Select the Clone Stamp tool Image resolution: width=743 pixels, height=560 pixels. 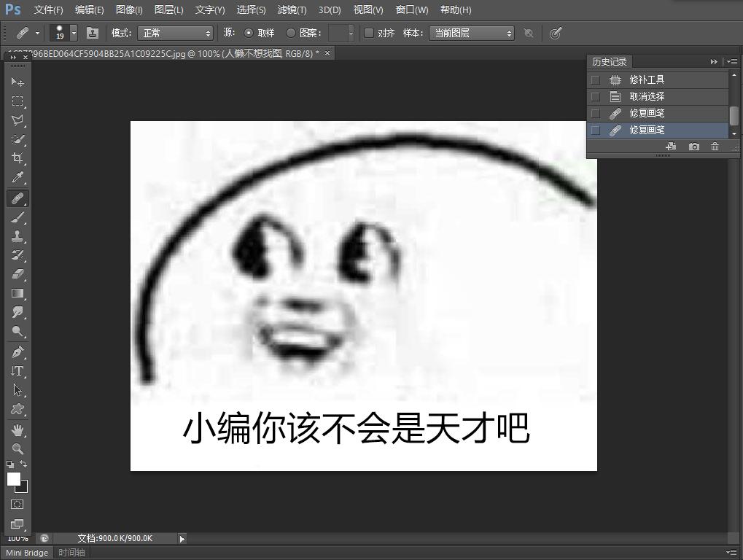[x=17, y=236]
